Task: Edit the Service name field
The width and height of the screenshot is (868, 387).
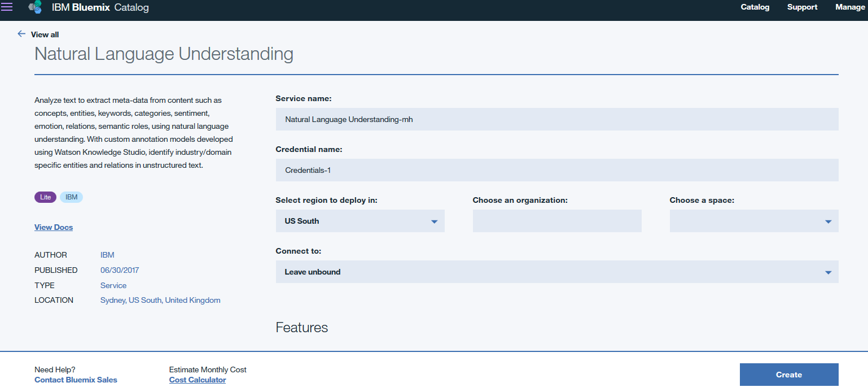Action: pos(557,119)
